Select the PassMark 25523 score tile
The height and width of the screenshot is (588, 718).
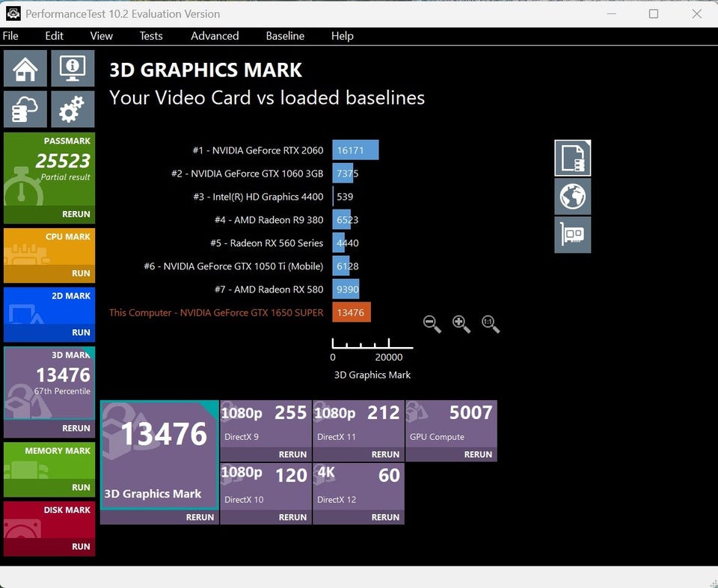[49, 169]
